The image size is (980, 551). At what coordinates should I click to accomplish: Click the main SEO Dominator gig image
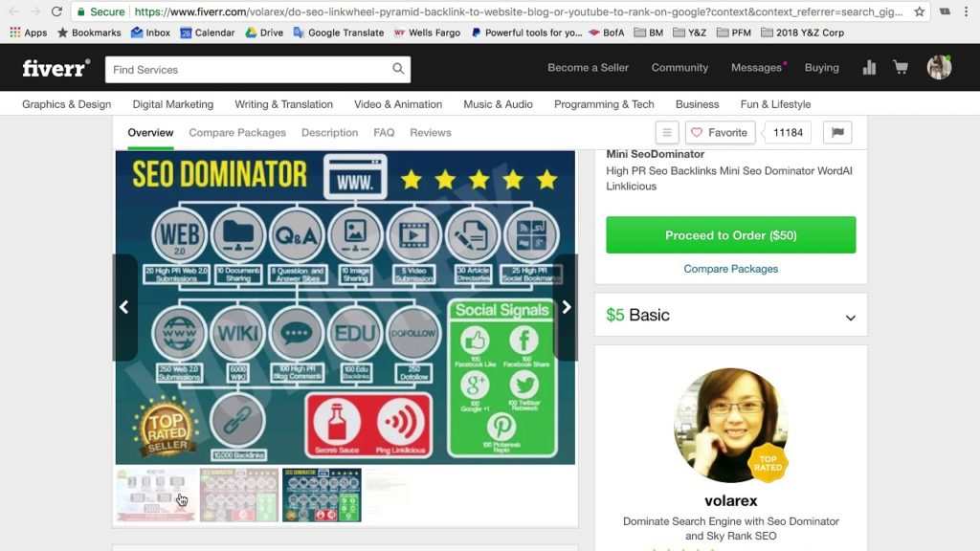click(x=345, y=307)
